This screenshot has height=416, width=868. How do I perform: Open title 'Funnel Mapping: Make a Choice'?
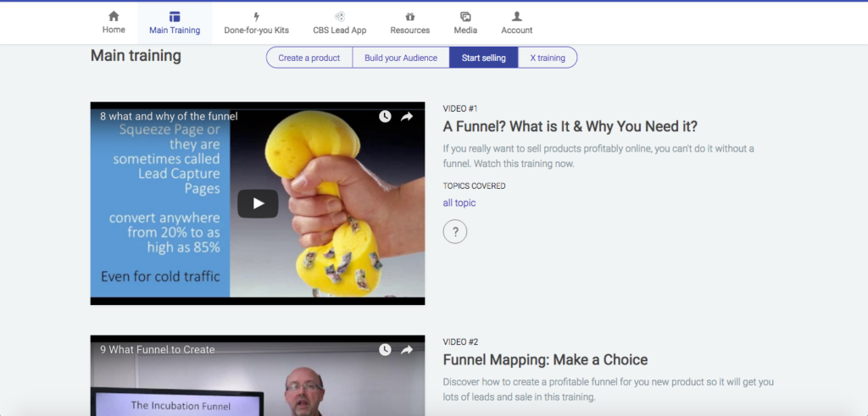(545, 360)
